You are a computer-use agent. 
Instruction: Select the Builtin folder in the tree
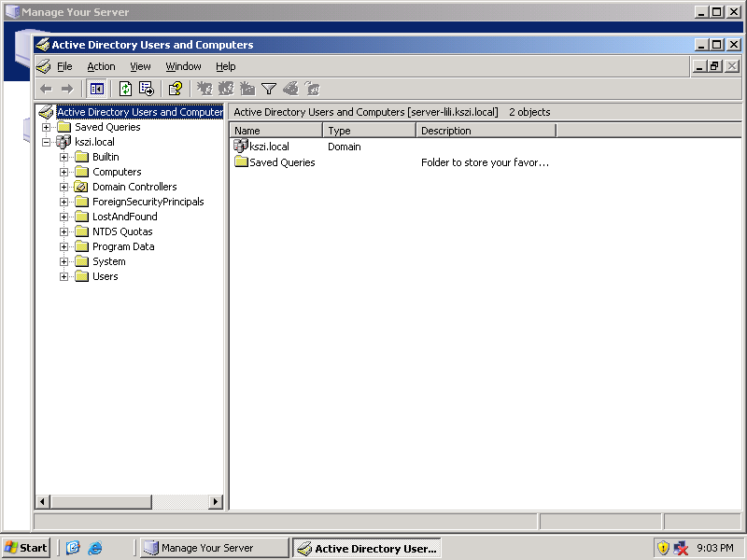(106, 157)
